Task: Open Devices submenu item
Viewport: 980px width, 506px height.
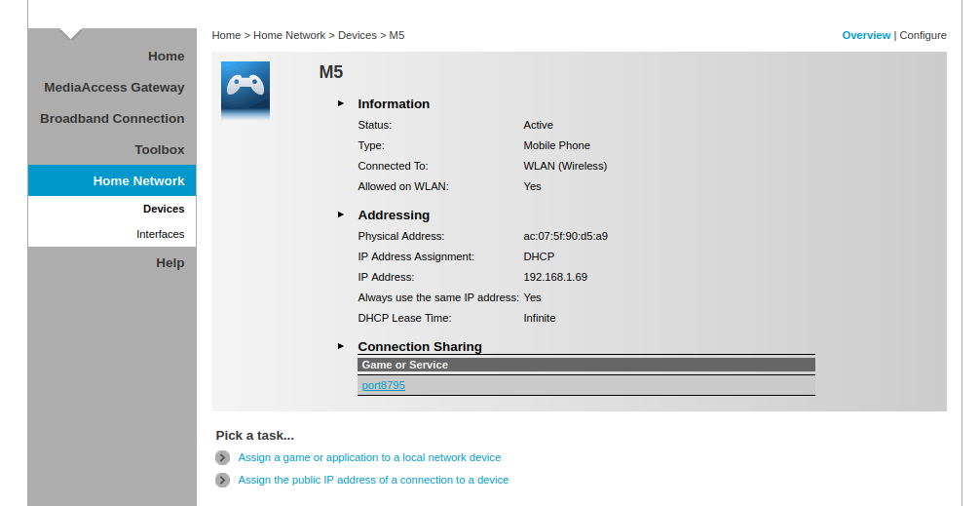Action: 164,209
